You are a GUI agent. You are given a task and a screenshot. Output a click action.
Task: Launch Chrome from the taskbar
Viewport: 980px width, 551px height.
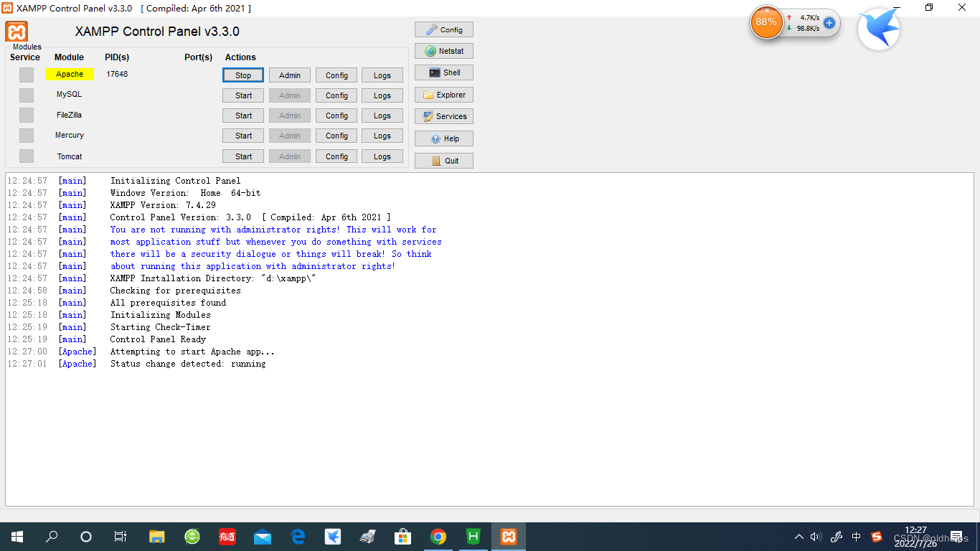coord(438,536)
